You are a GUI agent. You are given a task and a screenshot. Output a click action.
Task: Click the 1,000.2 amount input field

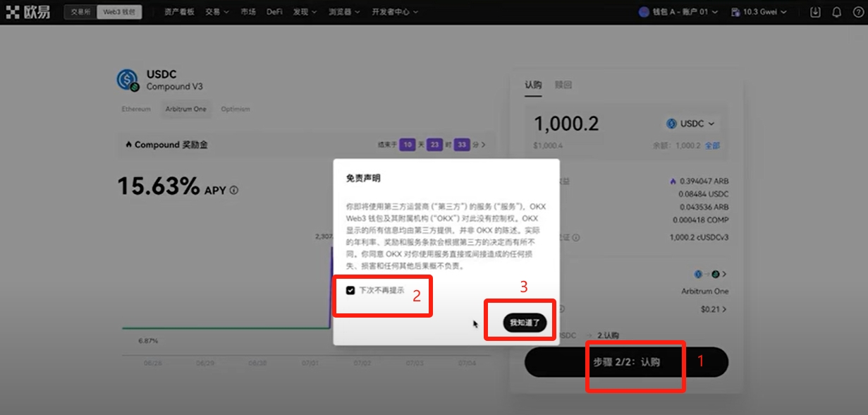[x=566, y=124]
